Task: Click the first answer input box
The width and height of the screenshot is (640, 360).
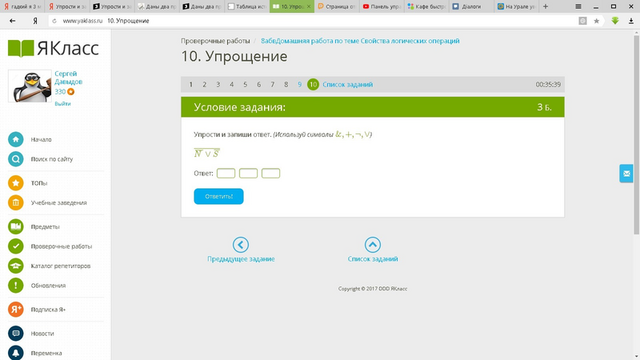Action: (x=226, y=173)
